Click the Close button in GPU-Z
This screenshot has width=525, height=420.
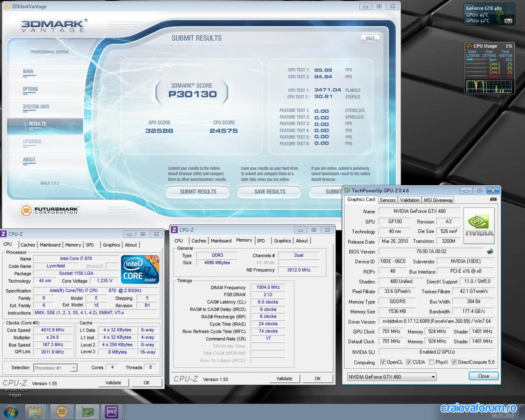coord(483,376)
